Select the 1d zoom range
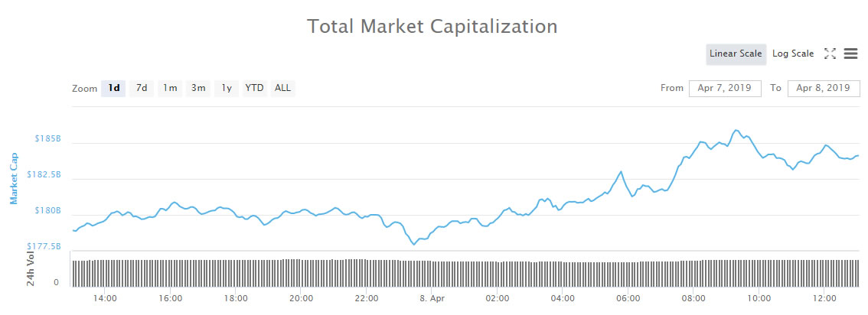Screen dimensions: 868x315 coord(113,88)
